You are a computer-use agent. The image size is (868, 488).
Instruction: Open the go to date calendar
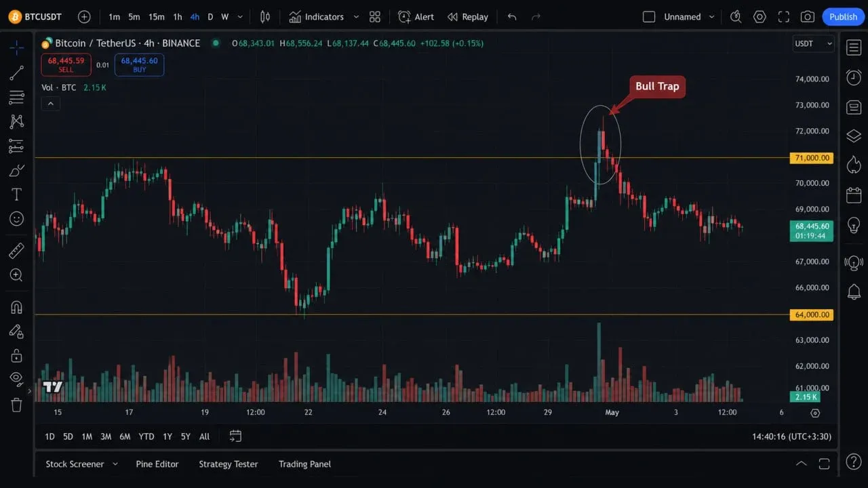point(235,436)
